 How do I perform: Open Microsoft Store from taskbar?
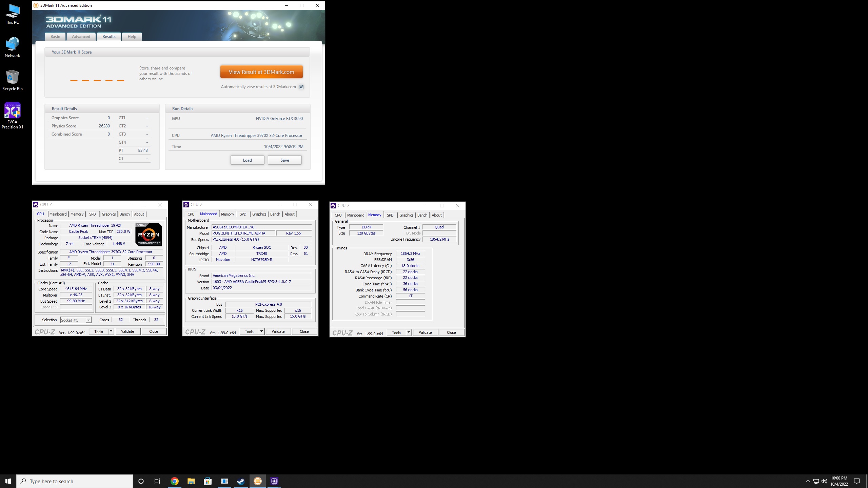click(208, 481)
